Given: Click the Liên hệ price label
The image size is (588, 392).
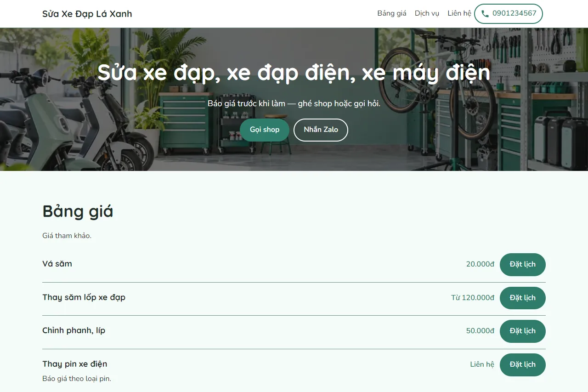Looking at the screenshot, I should pyautogui.click(x=482, y=364).
